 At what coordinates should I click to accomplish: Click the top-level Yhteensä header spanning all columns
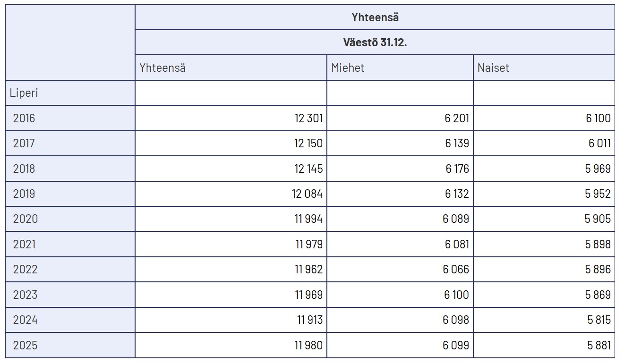click(x=375, y=17)
